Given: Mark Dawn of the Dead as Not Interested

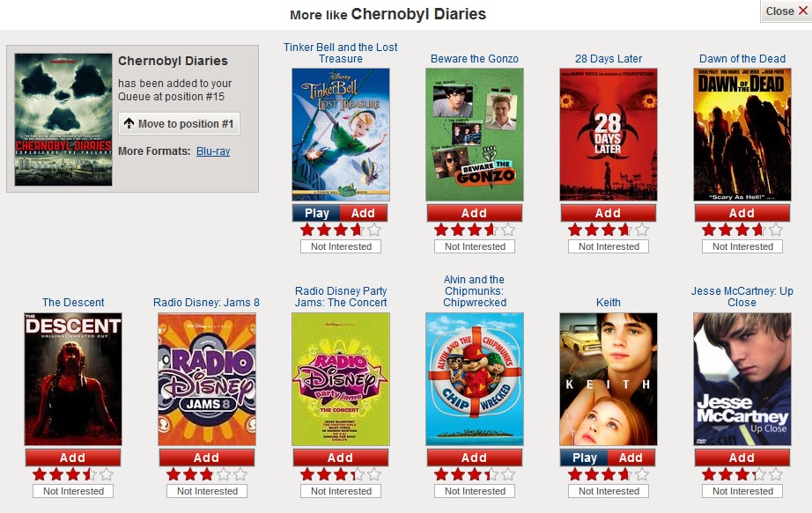Looking at the screenshot, I should tap(742, 247).
